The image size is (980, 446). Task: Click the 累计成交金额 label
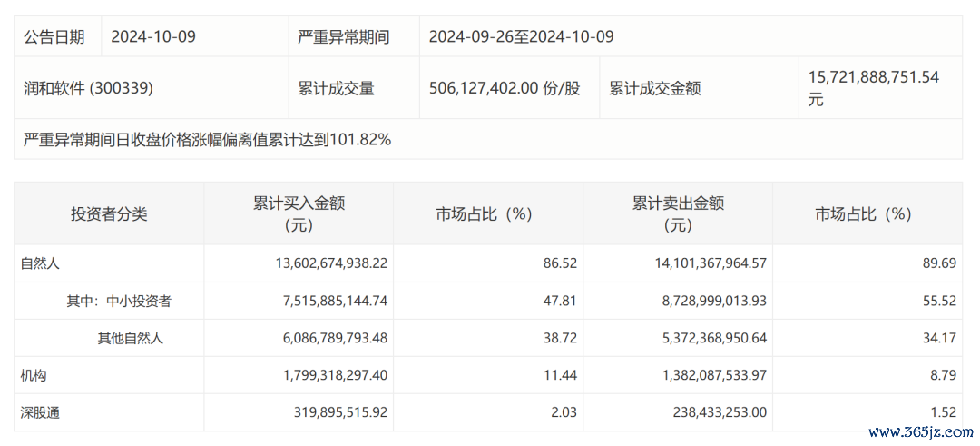pos(655,88)
